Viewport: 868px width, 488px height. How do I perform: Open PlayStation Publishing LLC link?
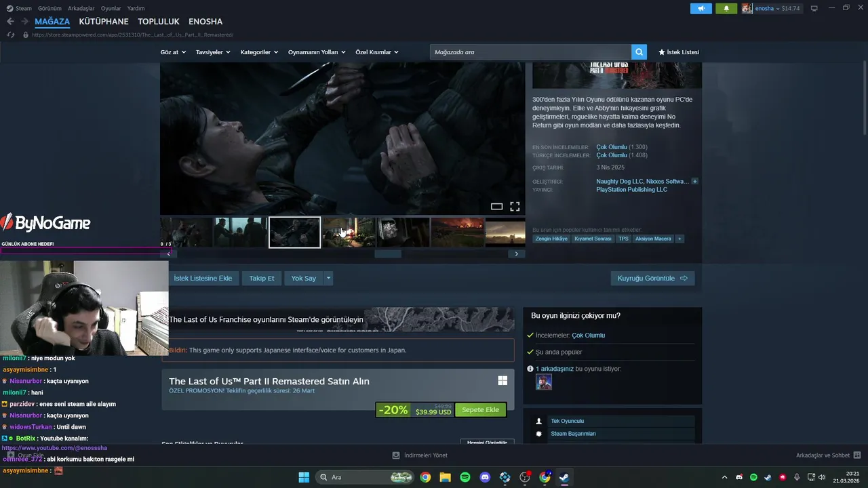[x=631, y=190]
